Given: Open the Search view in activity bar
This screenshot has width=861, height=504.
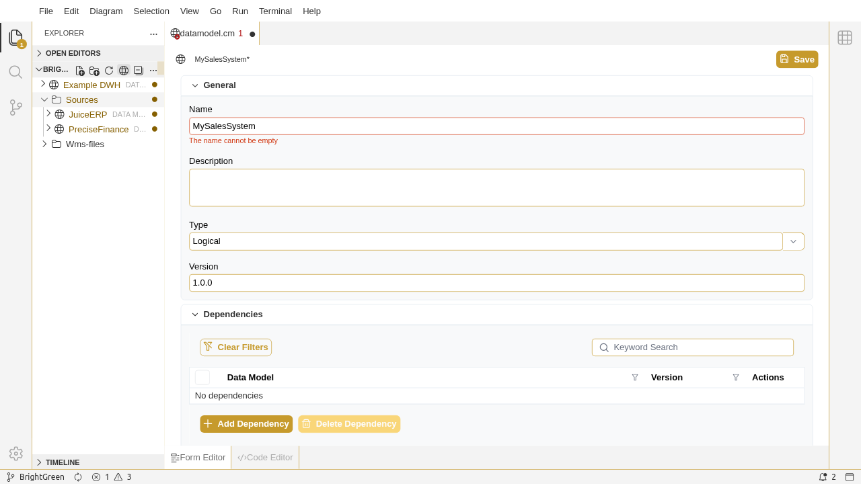Looking at the screenshot, I should [x=15, y=72].
